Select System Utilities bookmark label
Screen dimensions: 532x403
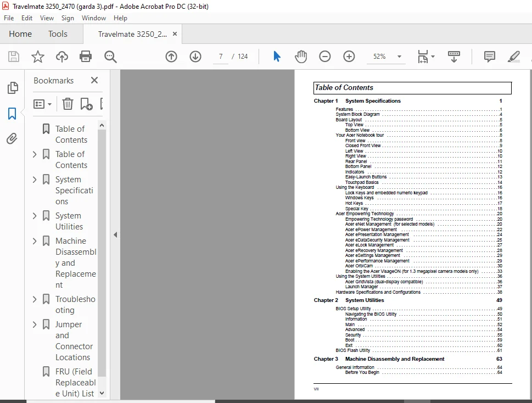tap(69, 221)
